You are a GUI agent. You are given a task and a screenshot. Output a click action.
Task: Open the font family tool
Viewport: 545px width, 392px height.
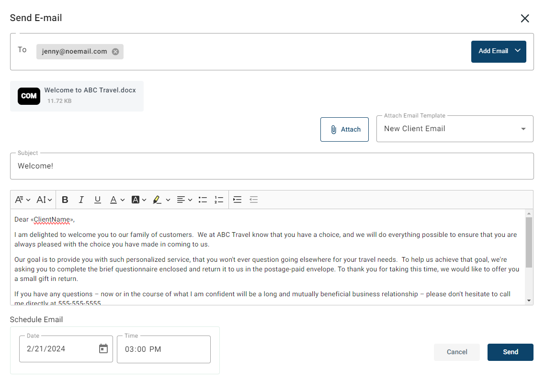coord(19,200)
